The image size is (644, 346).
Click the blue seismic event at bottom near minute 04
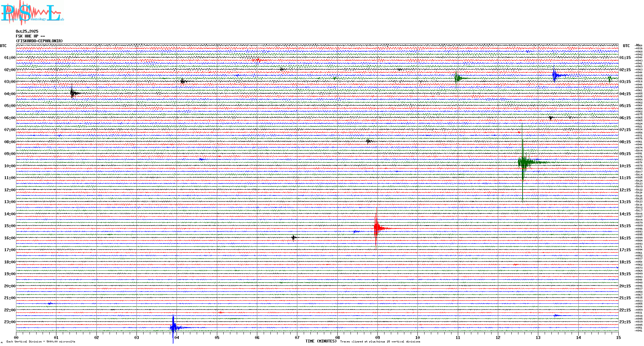click(x=173, y=327)
